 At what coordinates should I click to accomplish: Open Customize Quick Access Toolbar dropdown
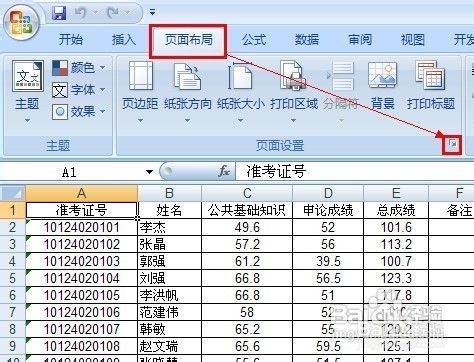(152, 13)
